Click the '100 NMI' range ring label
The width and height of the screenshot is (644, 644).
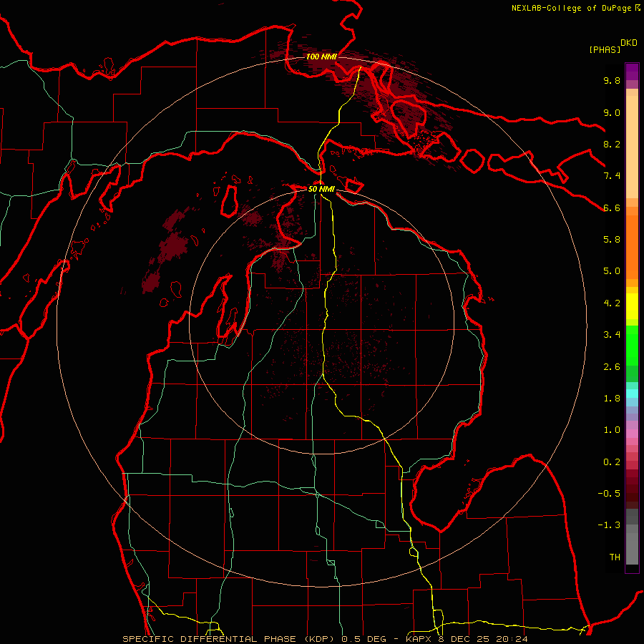[x=321, y=57]
